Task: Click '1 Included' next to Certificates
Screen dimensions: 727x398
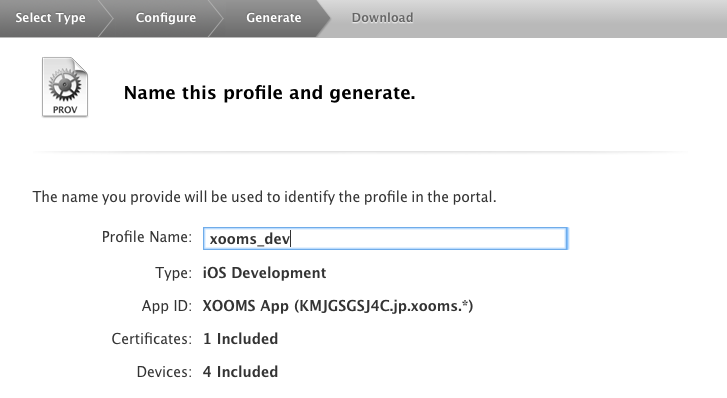Action: 240,339
